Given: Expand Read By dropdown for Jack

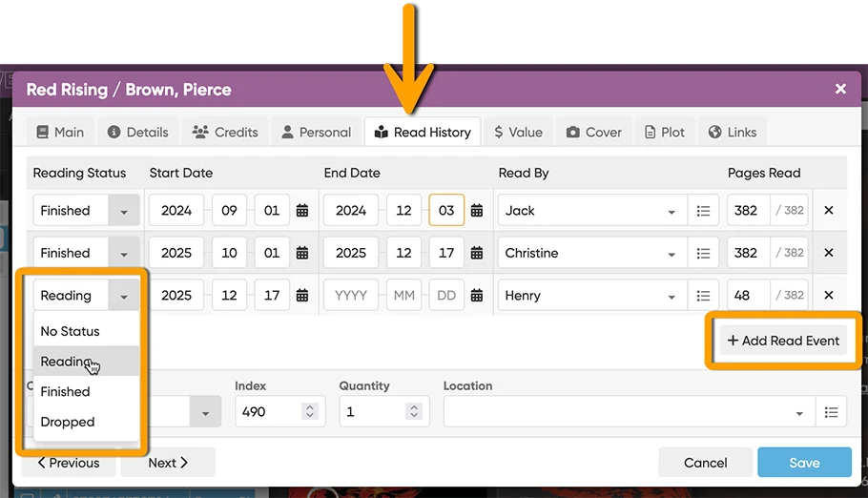Looking at the screenshot, I should pyautogui.click(x=672, y=212).
